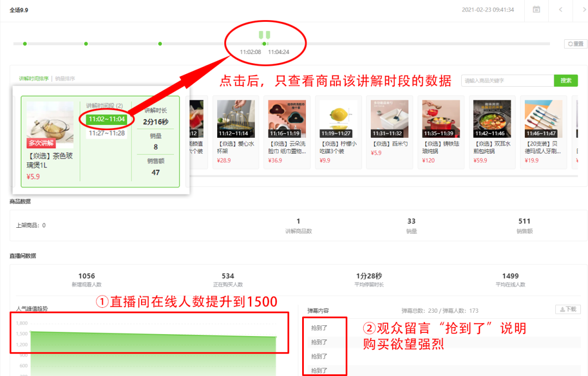Click the 33 销量 value
Image resolution: width=588 pixels, height=376 pixels.
pyautogui.click(x=412, y=221)
